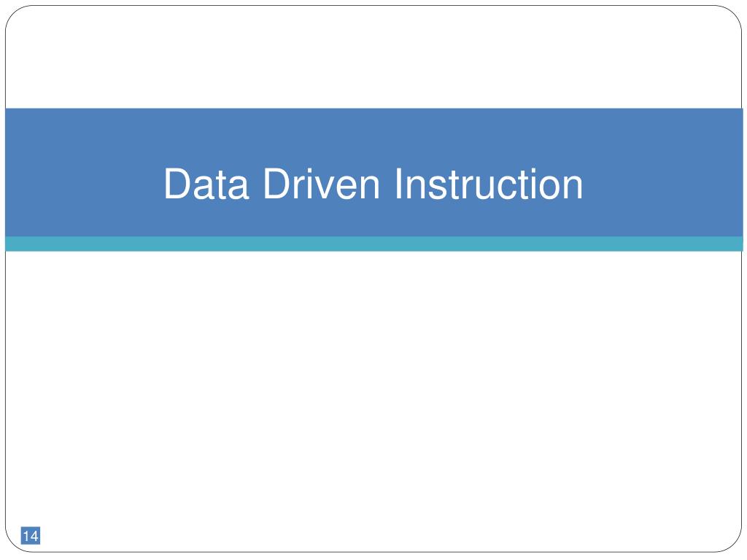This screenshot has height=560, width=747.
Task: Click the blue banner right of title
Action: point(663,172)
